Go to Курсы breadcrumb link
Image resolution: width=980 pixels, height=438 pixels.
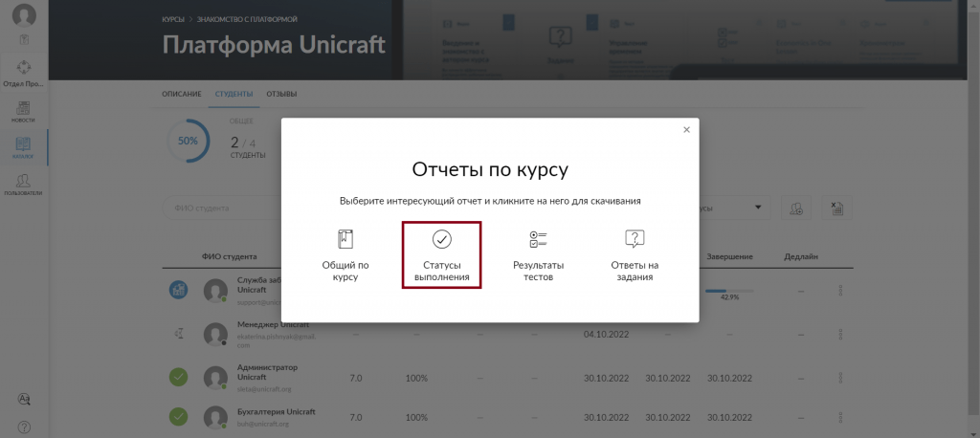(x=173, y=19)
